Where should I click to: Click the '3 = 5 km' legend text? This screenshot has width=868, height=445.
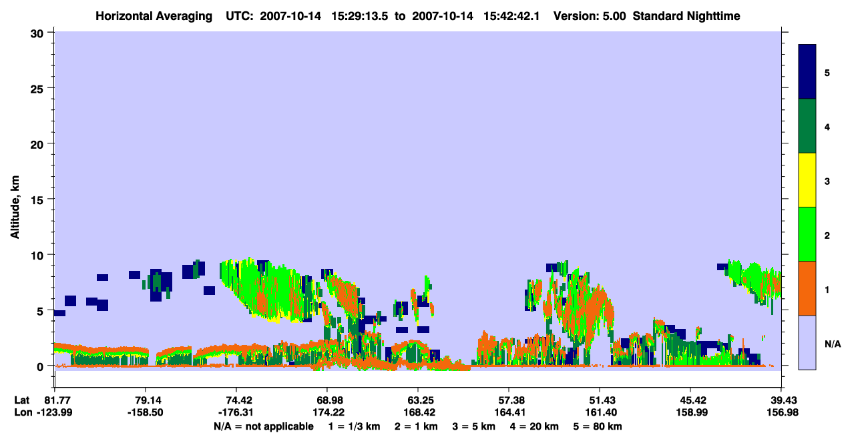pos(475,426)
